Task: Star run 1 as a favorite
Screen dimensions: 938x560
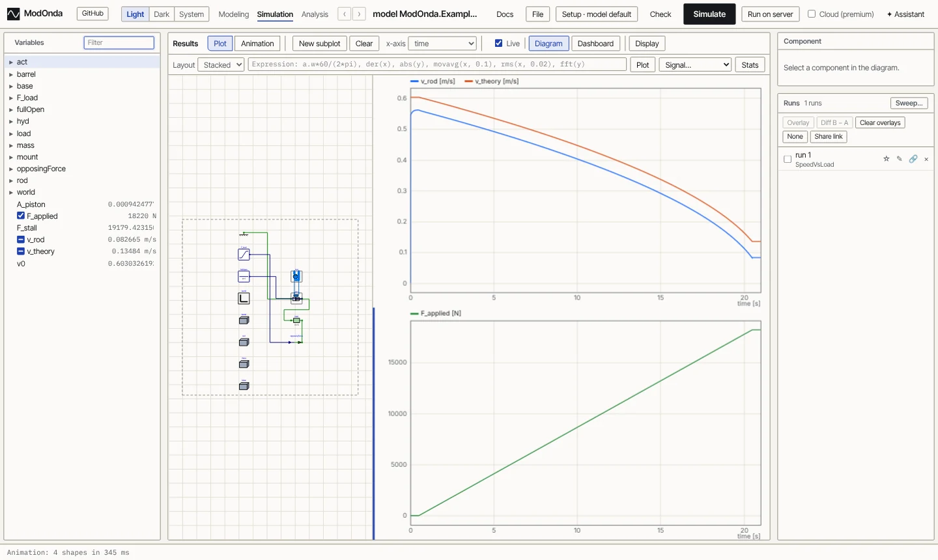Action: pyautogui.click(x=886, y=159)
